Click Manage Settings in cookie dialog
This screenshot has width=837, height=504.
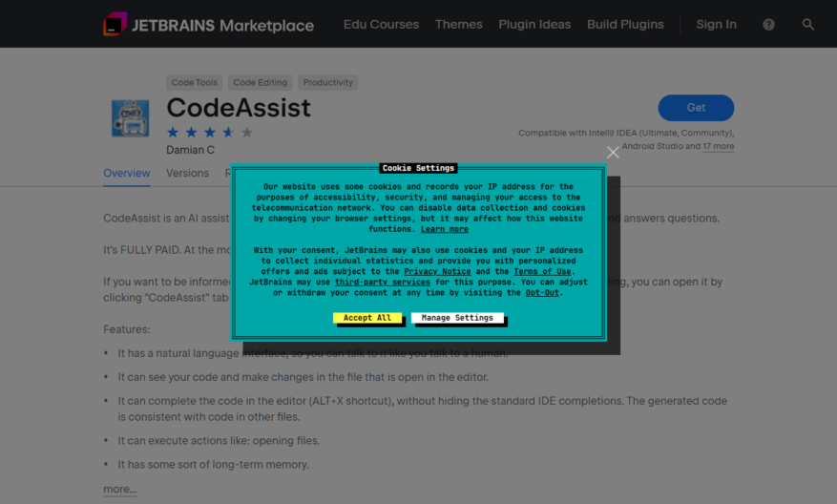tap(457, 318)
